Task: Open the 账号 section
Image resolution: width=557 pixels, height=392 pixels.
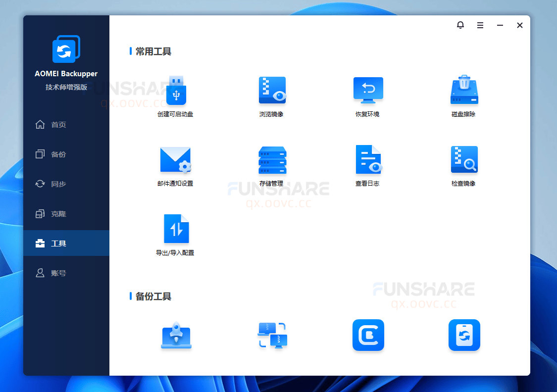Action: (x=58, y=273)
